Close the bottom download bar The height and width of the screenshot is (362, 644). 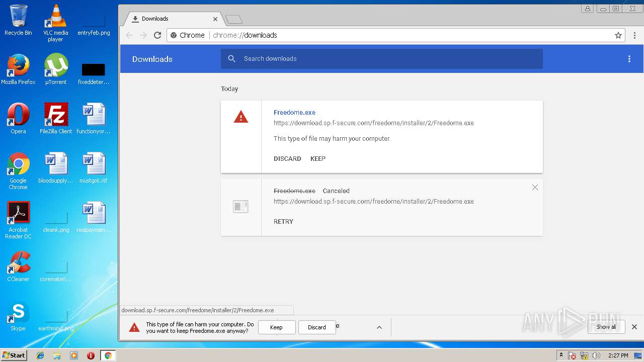[634, 327]
